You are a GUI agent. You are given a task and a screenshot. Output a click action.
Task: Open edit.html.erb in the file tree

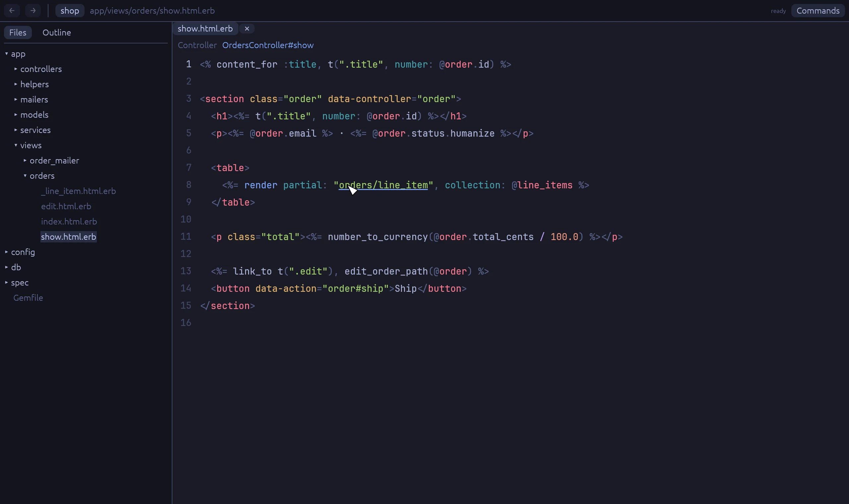pos(66,207)
